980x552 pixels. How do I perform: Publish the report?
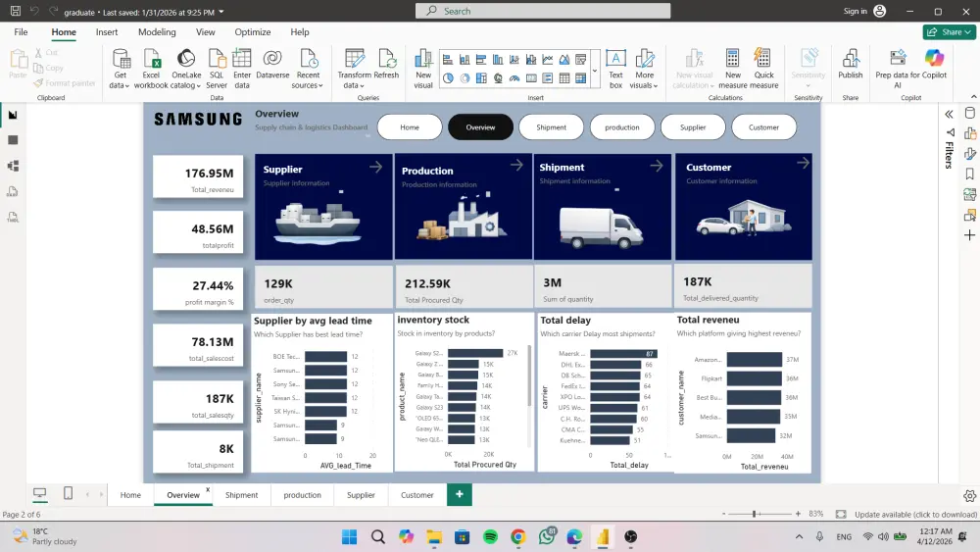coord(850,65)
